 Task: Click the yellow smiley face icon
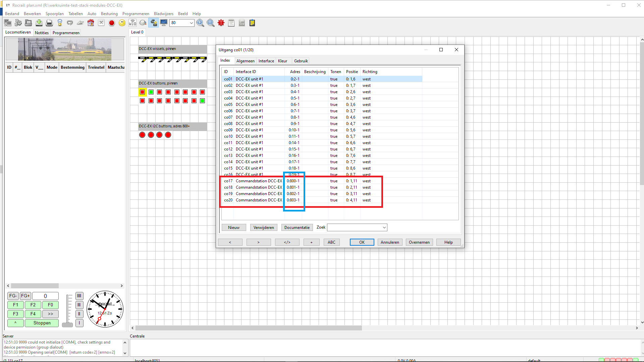[x=122, y=23]
